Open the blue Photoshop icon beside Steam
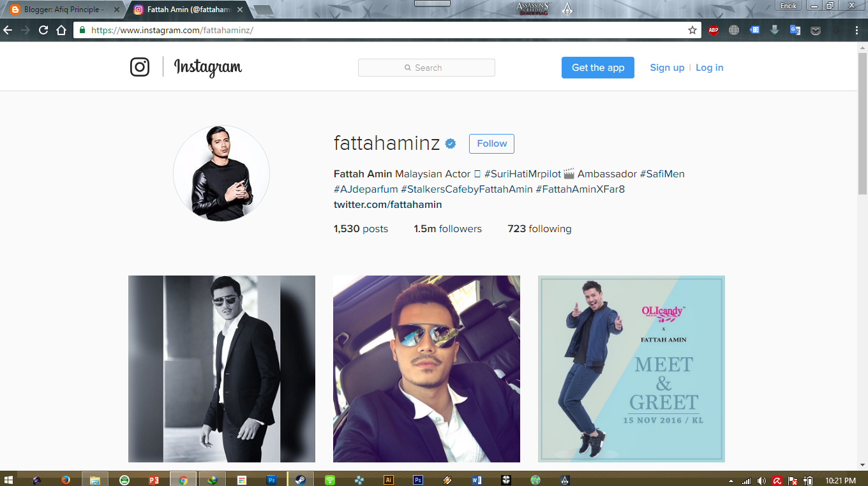Image resolution: width=868 pixels, height=486 pixels. [271, 480]
